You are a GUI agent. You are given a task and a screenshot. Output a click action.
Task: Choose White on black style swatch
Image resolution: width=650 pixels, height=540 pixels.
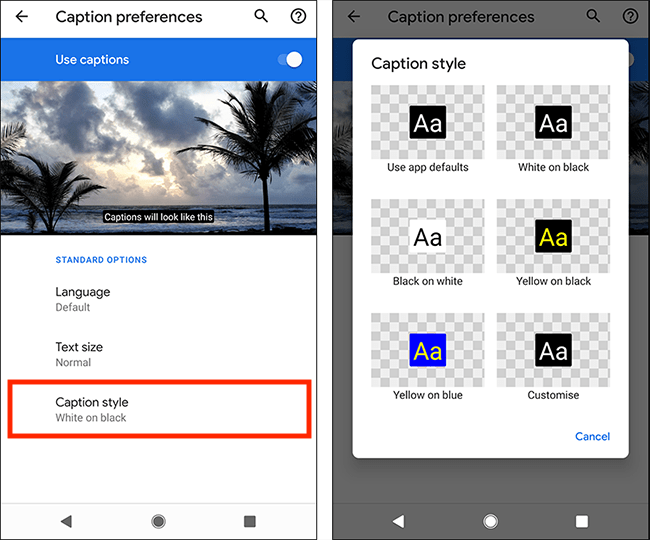[553, 124]
